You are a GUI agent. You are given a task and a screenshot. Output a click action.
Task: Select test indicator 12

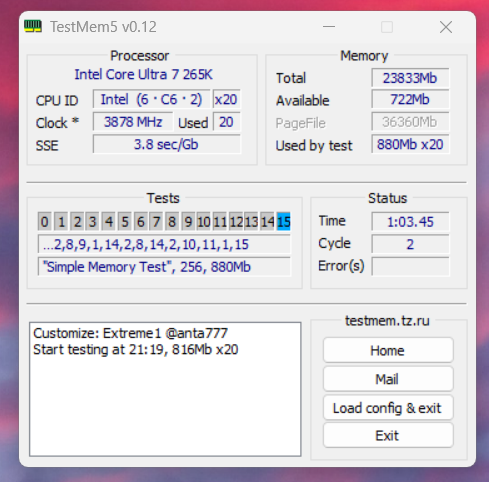[236, 222]
